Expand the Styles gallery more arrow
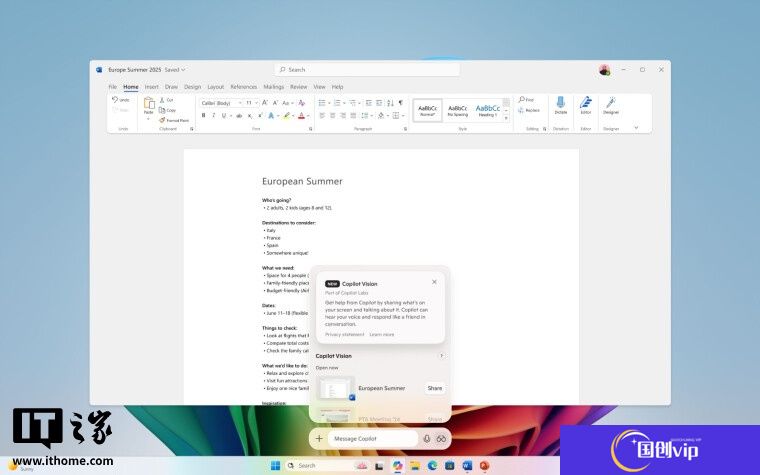This screenshot has width=760, height=475. [506, 118]
